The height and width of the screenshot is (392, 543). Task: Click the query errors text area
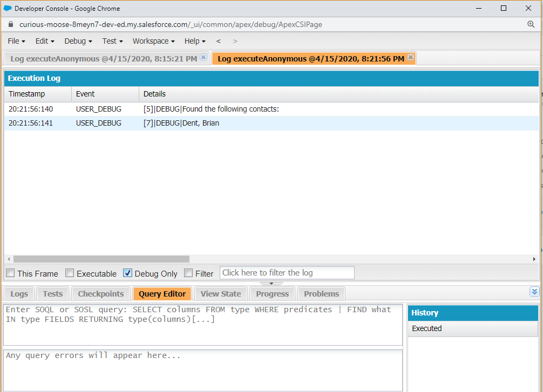point(203,370)
